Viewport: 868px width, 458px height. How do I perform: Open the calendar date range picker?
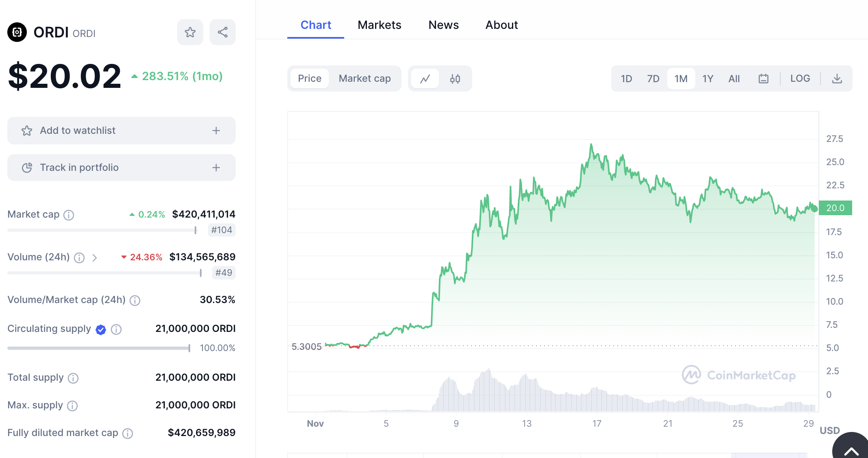[x=763, y=79]
